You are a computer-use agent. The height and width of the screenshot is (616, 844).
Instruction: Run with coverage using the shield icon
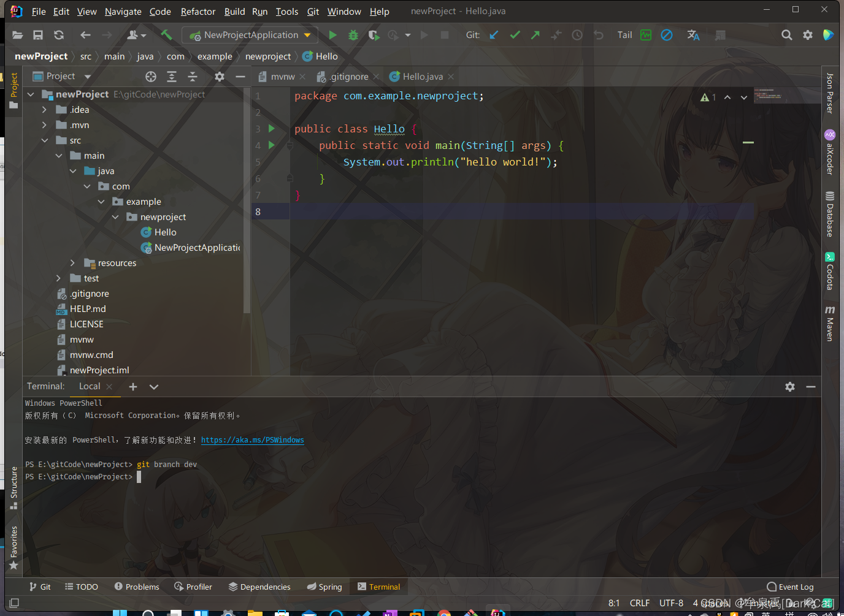(x=374, y=35)
